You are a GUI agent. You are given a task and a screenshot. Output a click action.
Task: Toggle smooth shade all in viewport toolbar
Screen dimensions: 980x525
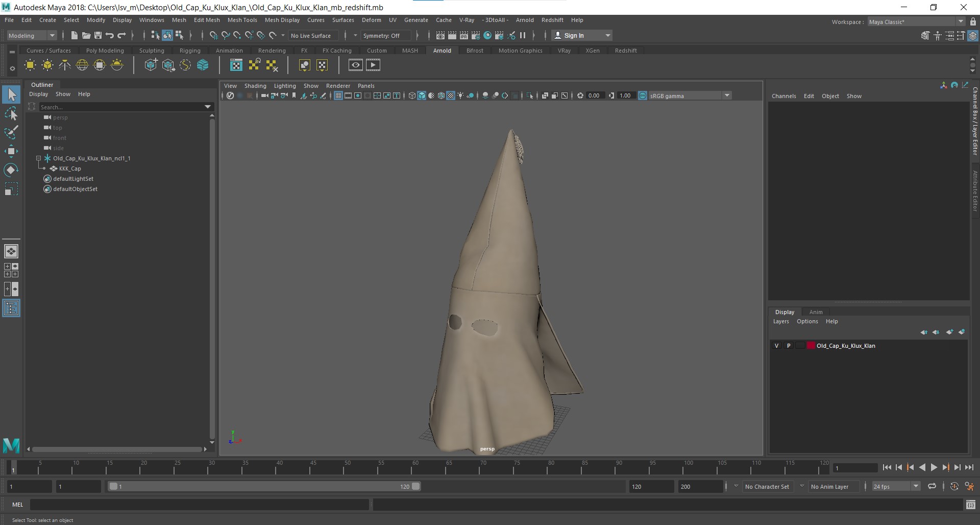(x=422, y=96)
